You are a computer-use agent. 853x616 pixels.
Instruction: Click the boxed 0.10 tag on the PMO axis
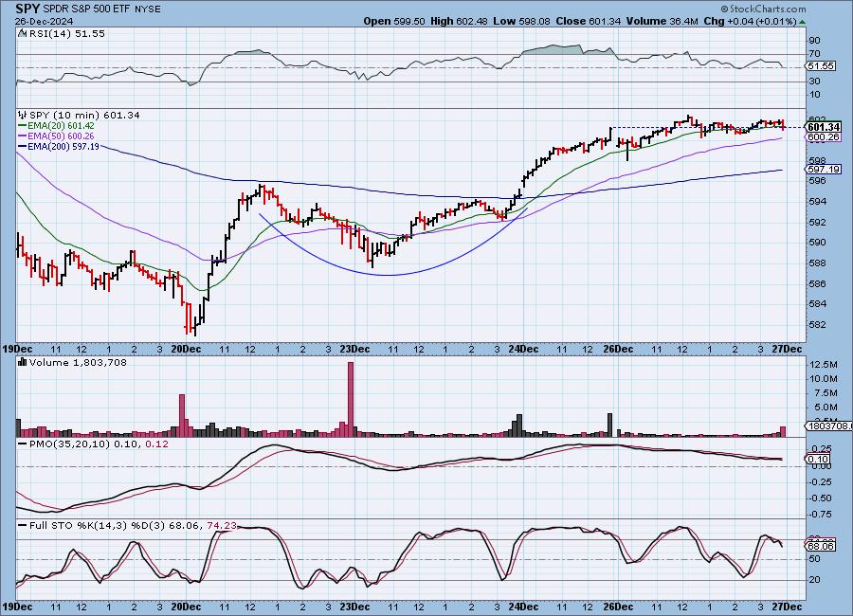click(819, 460)
